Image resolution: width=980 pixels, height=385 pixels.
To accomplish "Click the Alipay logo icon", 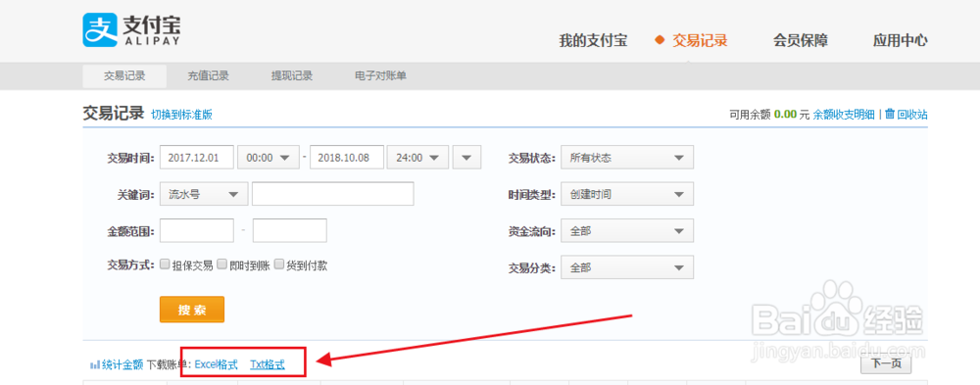I will (100, 30).
